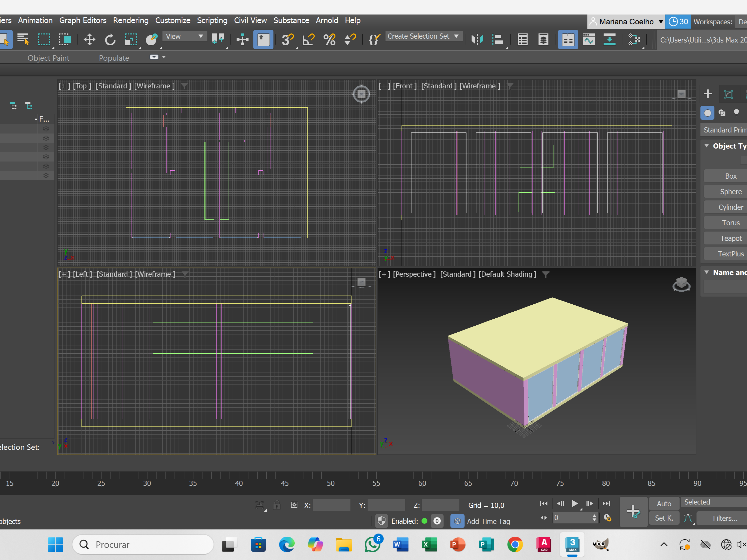Click the Cylinder primitive button
Image resolution: width=747 pixels, height=560 pixels.
coord(730,207)
